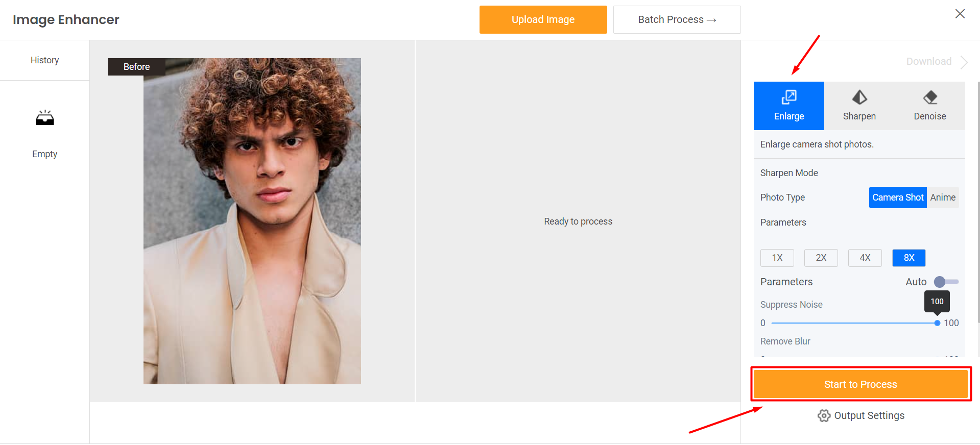
Task: Click the Download chevron arrow
Action: (964, 62)
